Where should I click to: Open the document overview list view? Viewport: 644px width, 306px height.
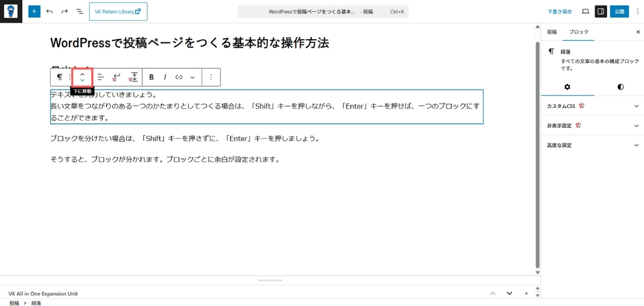click(79, 11)
